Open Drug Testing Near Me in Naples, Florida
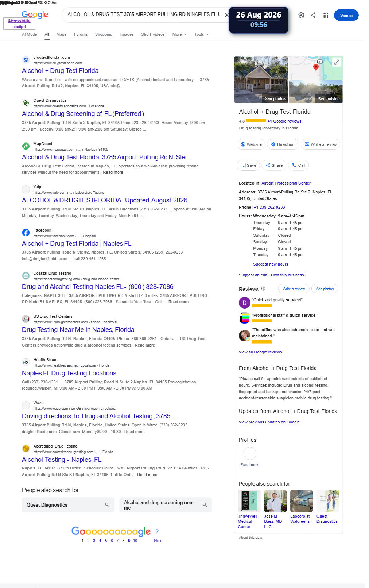 pyautogui.click(x=78, y=330)
